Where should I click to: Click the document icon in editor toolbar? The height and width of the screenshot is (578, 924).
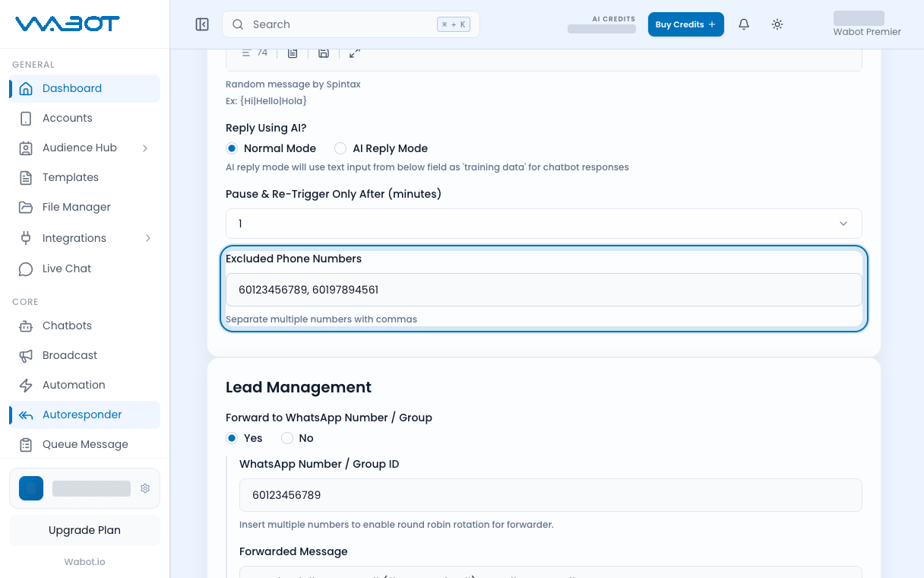tap(293, 52)
